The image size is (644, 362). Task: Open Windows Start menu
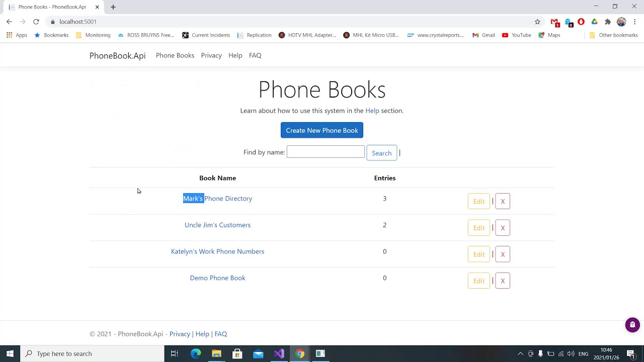(x=10, y=353)
